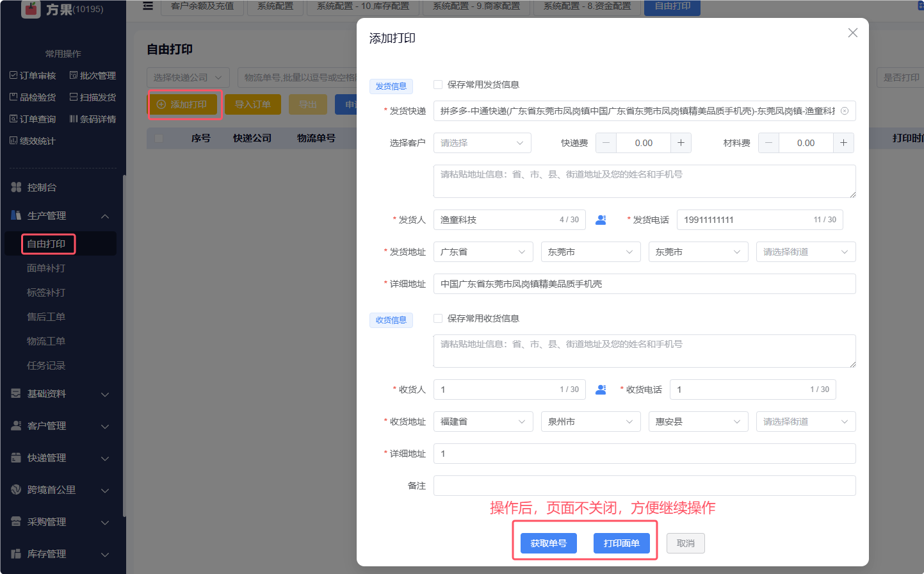Enable 保存常用收货信息 checkbox
Viewport: 924px width, 574px height.
point(438,318)
